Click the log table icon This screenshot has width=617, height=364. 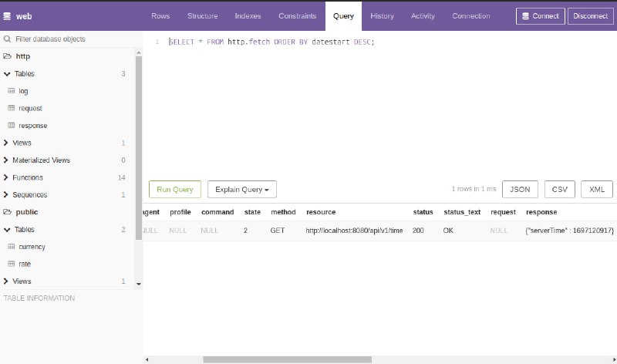pyautogui.click(x=12, y=91)
